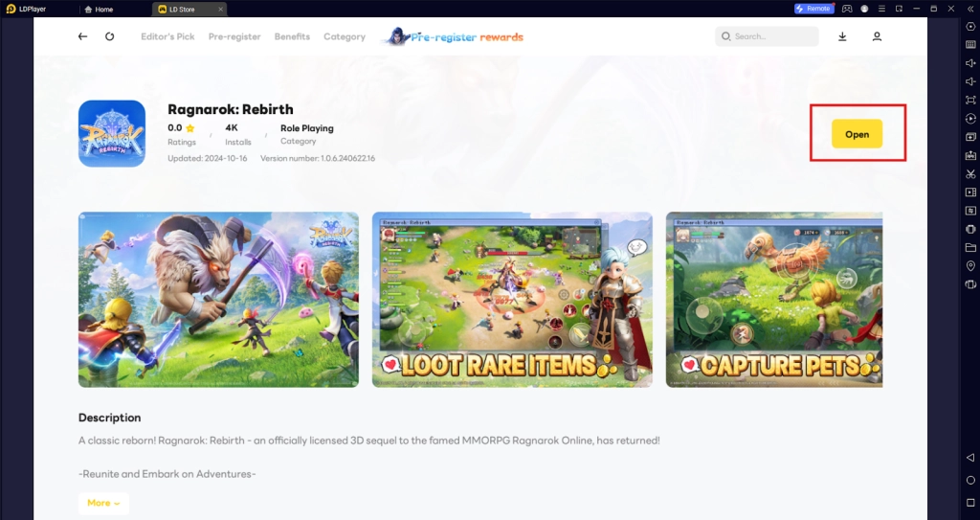Click the 0.0 star rating
This screenshot has width=980, height=520.
181,127
